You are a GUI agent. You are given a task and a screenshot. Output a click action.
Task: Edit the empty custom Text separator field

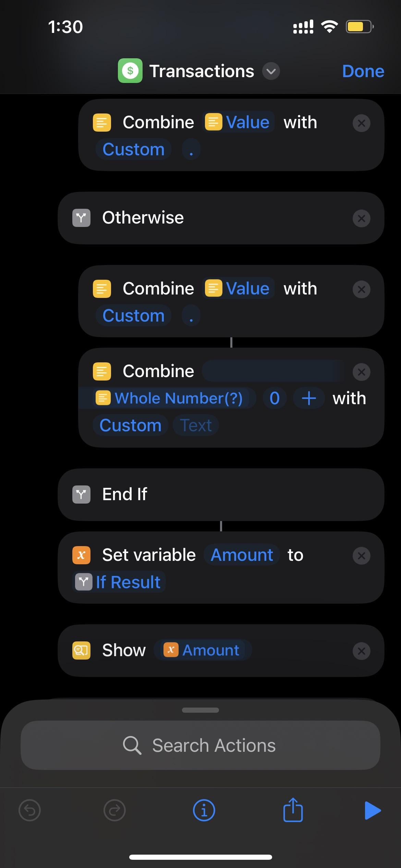coord(196,425)
